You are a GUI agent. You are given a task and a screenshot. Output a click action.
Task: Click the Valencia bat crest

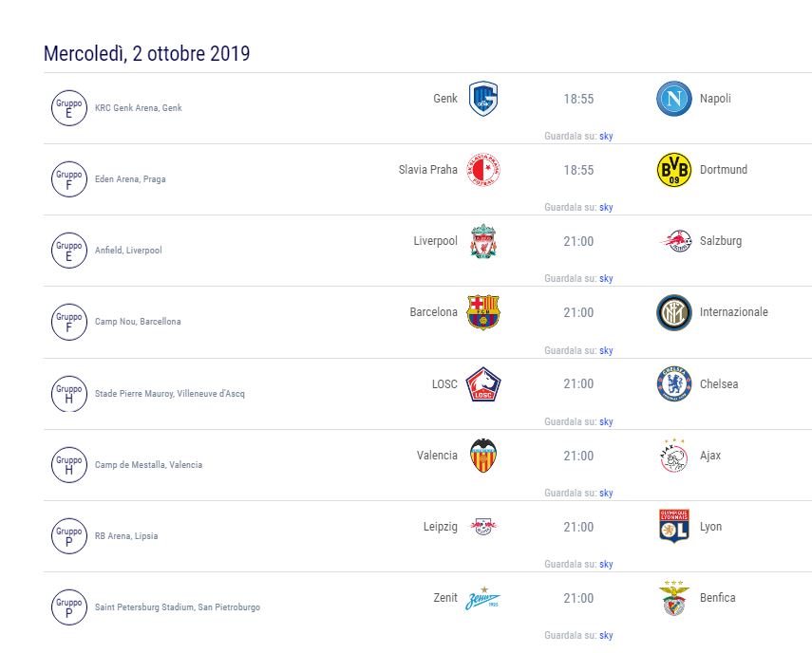click(483, 456)
